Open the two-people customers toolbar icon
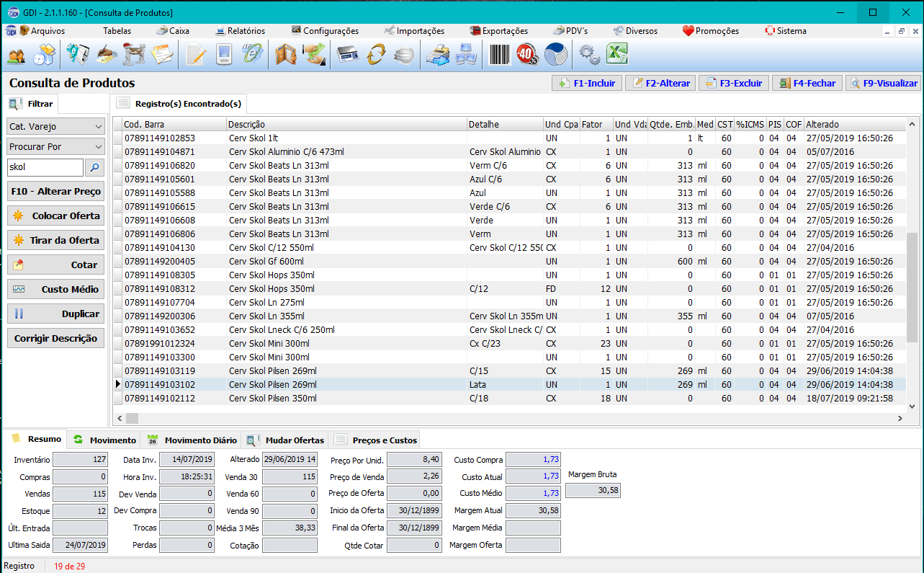Viewport: 924px width, 573px height. (x=16, y=55)
